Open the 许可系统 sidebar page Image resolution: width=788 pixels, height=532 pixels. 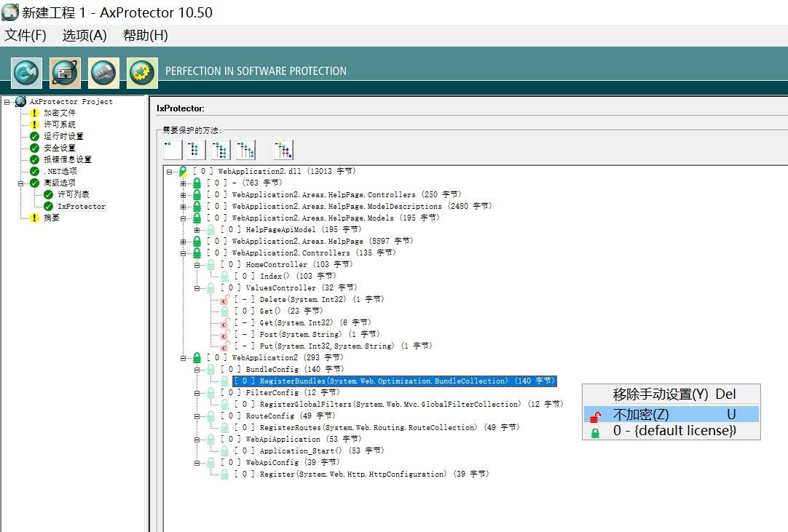coord(59,124)
